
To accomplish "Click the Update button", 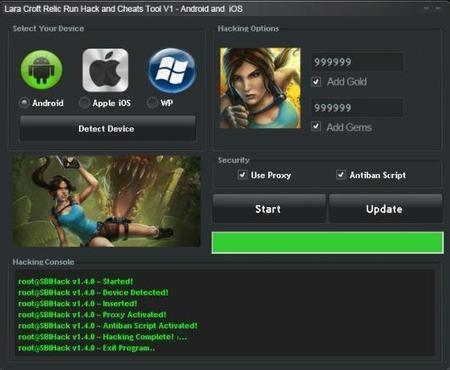I will [x=385, y=209].
